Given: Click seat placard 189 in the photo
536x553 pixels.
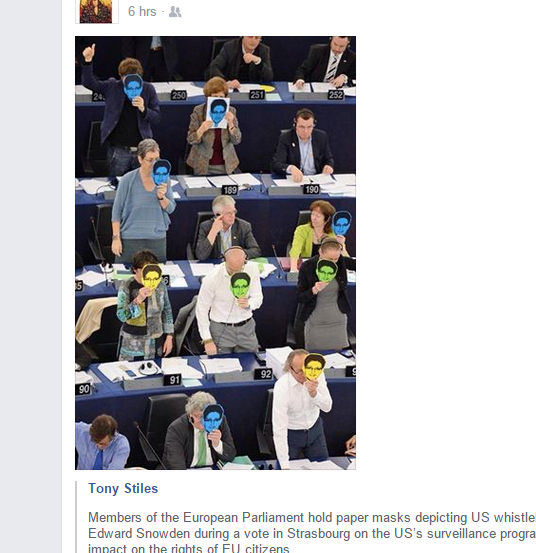Looking at the screenshot, I should (x=230, y=190).
